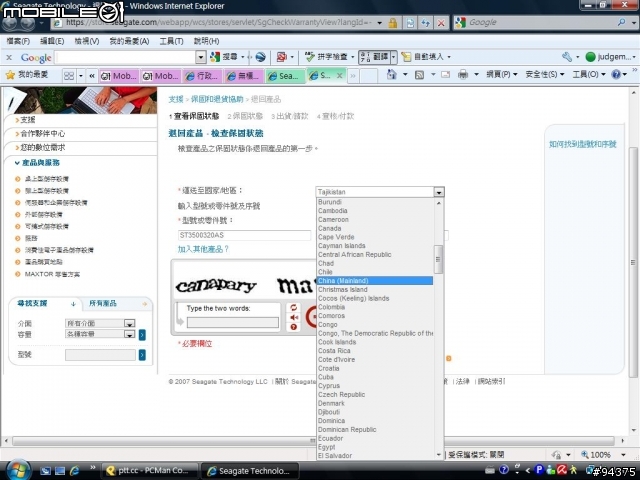Image resolution: width=640 pixels, height=480 pixels.
Task: Click the captcha refresh icon
Action: coord(293,308)
